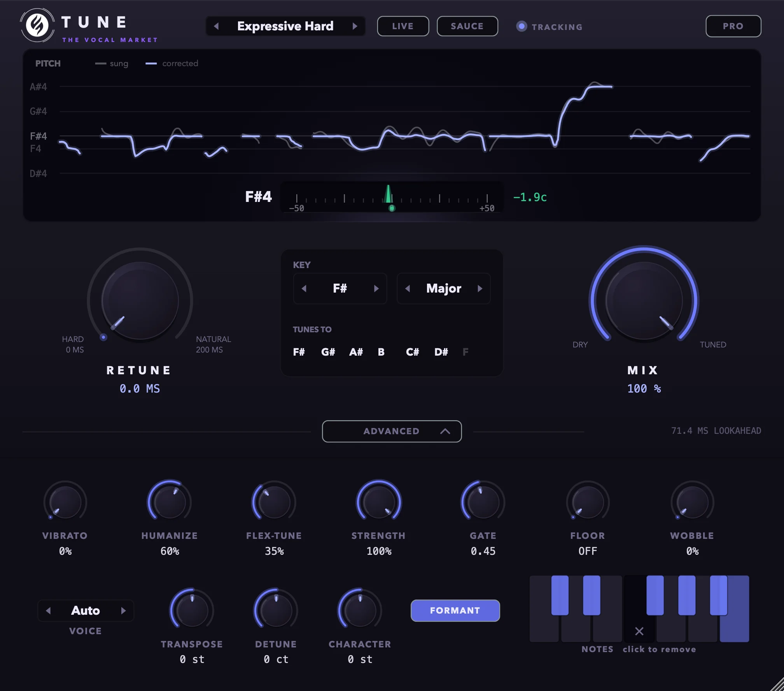
Task: Click the DETUNE knob
Action: (276, 610)
